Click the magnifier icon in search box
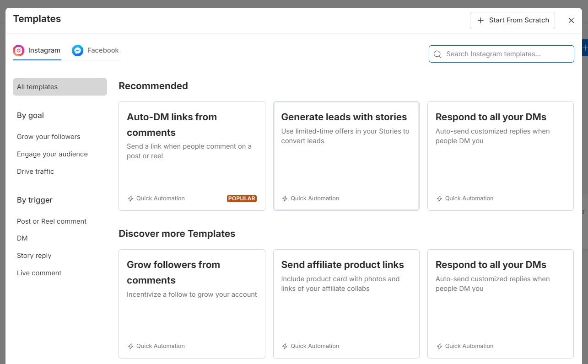Viewport: 588px width, 364px height. [437, 54]
